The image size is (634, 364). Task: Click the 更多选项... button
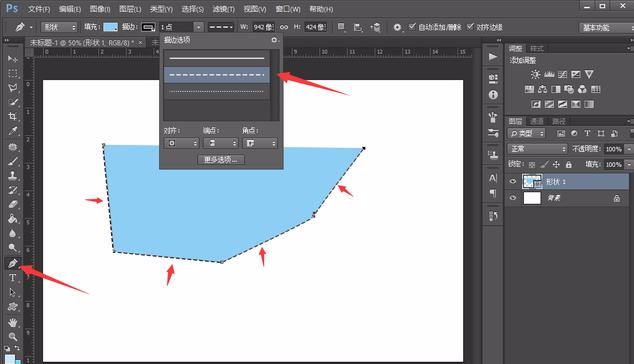[221, 160]
